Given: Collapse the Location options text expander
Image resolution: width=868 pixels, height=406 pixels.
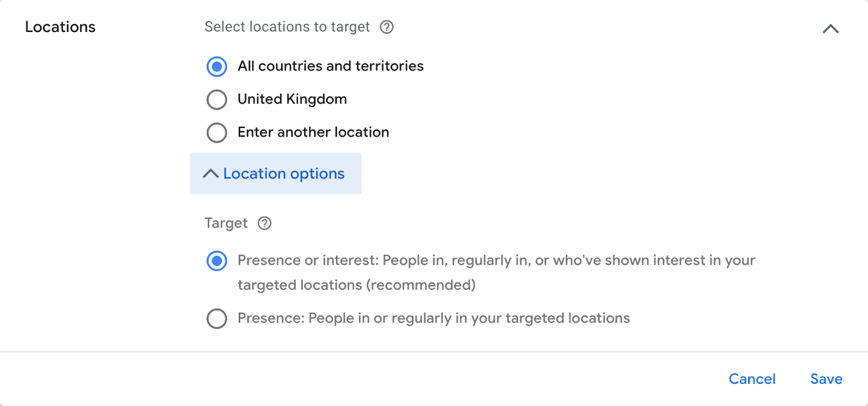Looking at the screenshot, I should [x=276, y=173].
